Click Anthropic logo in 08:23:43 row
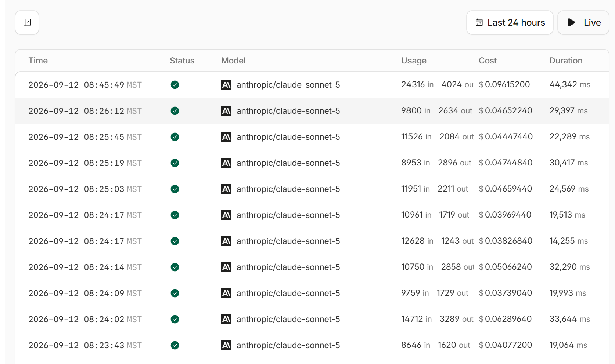 (226, 345)
